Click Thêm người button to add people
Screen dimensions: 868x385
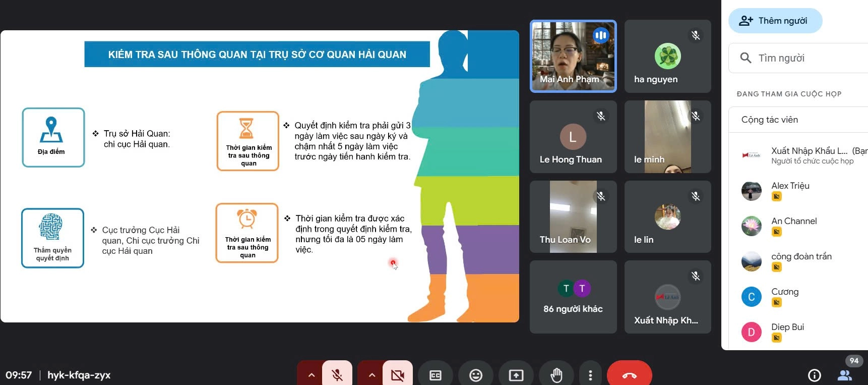coord(775,21)
